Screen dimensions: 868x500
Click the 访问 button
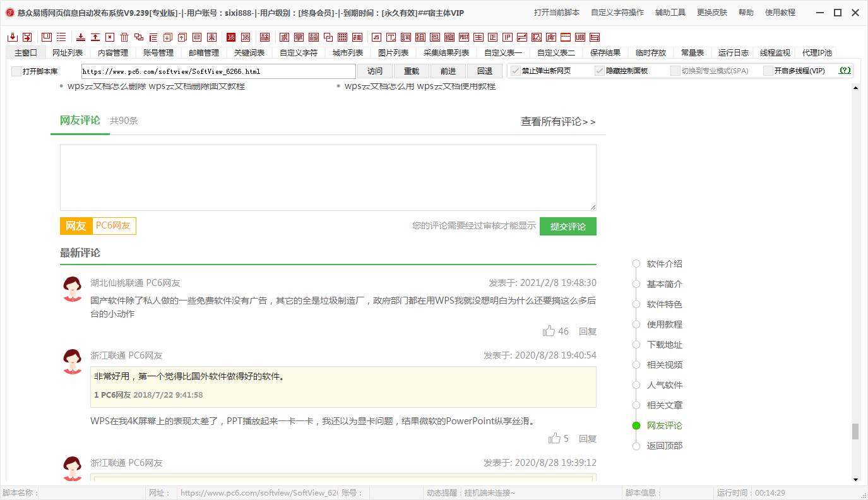point(375,71)
